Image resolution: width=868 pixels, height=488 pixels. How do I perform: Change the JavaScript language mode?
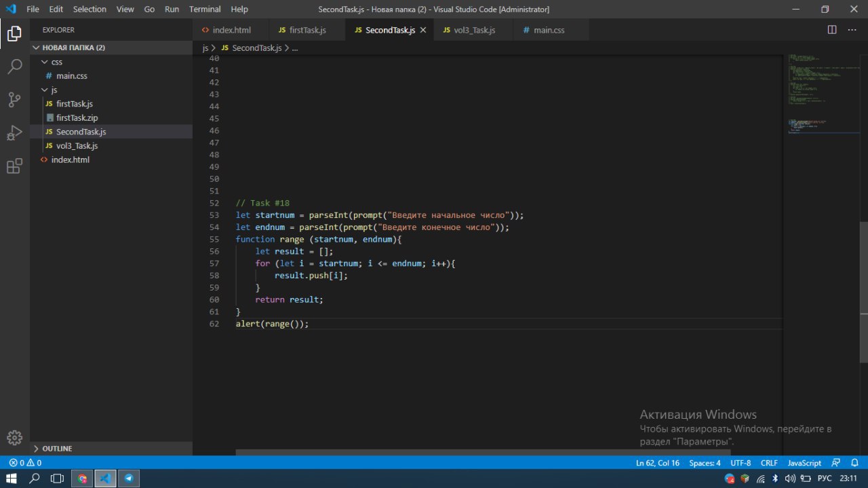pyautogui.click(x=804, y=463)
